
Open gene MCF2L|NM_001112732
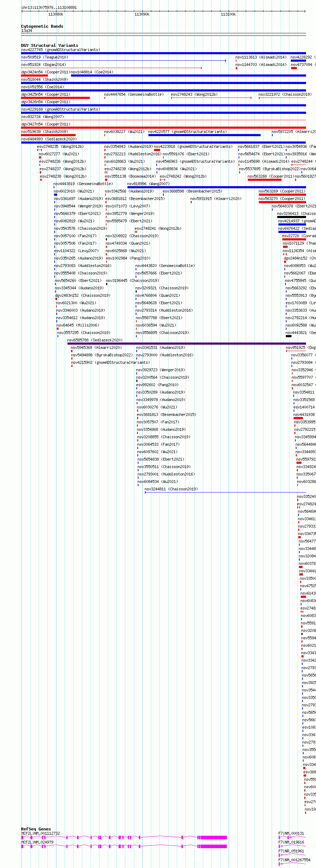tap(40, 833)
